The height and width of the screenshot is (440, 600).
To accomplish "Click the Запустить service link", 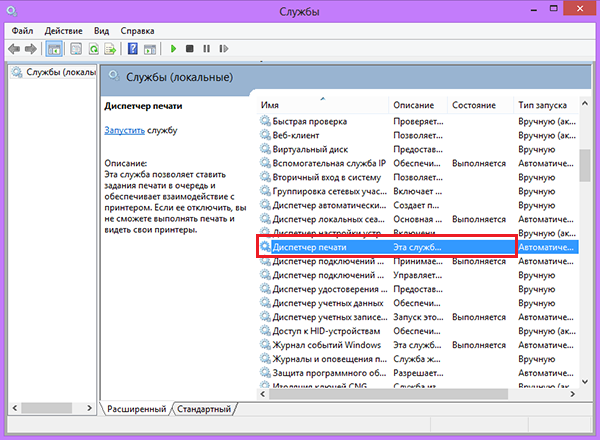I will click(124, 130).
